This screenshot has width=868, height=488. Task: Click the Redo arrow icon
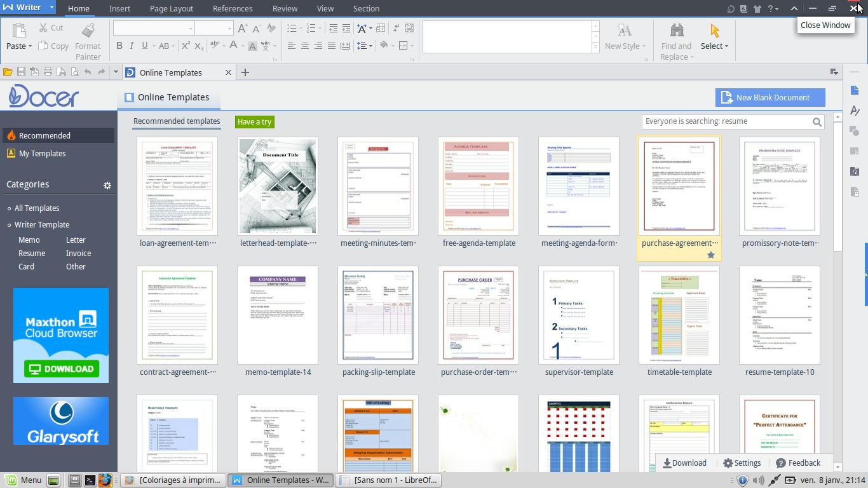tap(102, 72)
